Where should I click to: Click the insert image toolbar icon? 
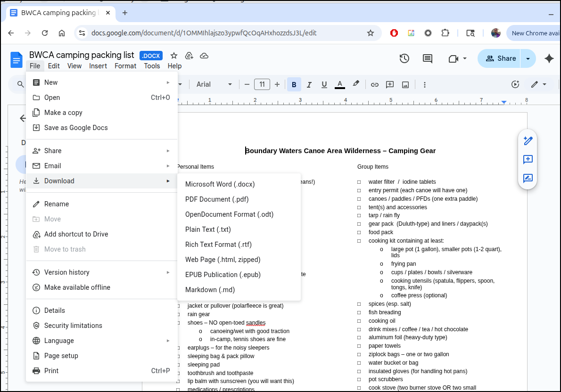(x=405, y=84)
